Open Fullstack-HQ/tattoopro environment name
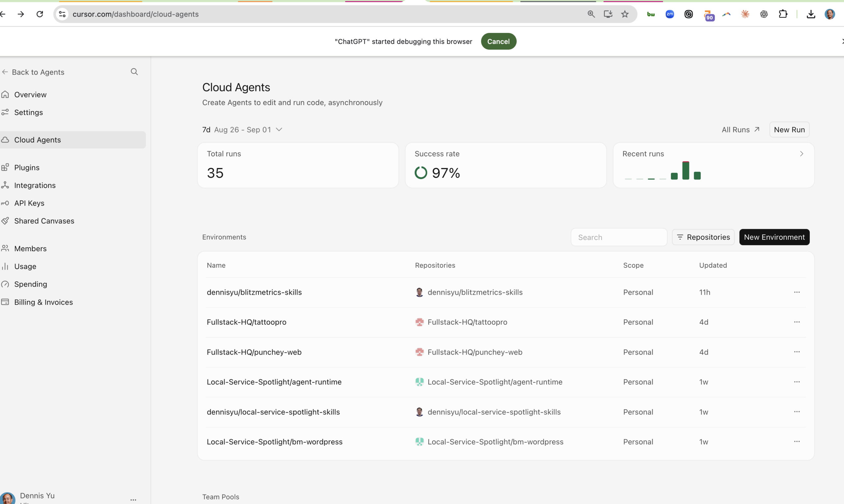 246,322
